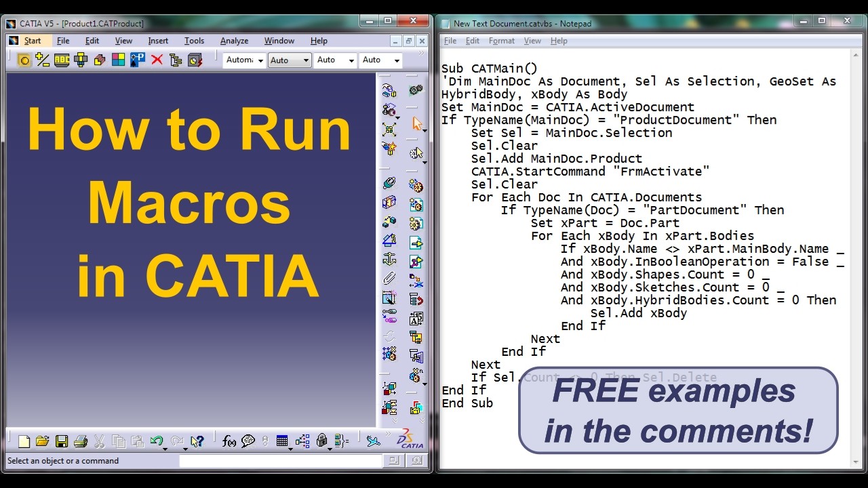
Task: Open the Notepad Edit menu
Action: point(473,41)
